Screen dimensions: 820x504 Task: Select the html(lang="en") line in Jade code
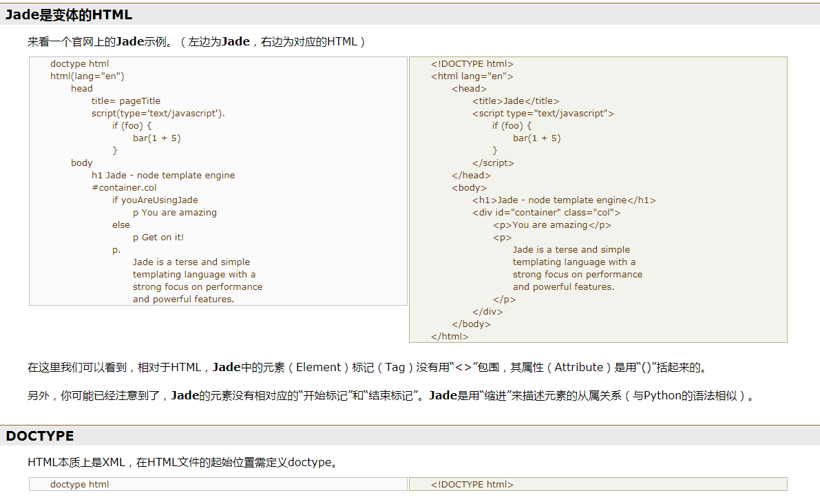pos(87,76)
